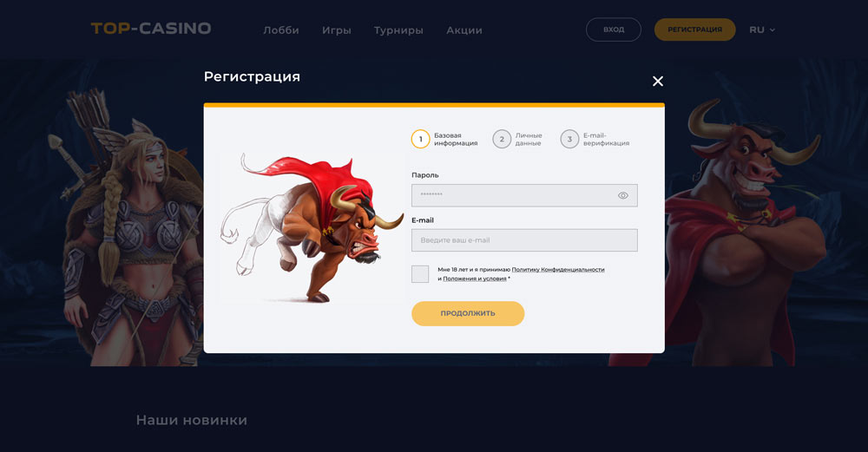Show password with the eye icon
868x452 pixels.
pyautogui.click(x=622, y=195)
